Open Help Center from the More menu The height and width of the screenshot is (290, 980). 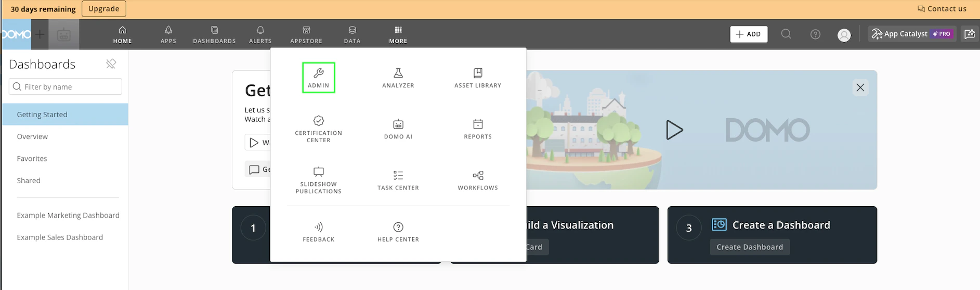398,232
